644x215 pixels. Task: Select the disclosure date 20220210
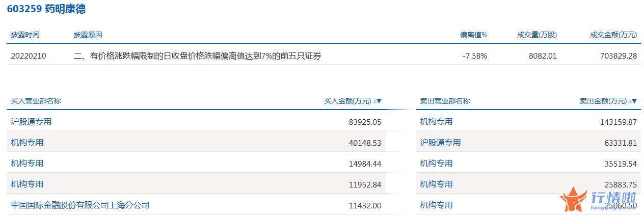(29, 56)
